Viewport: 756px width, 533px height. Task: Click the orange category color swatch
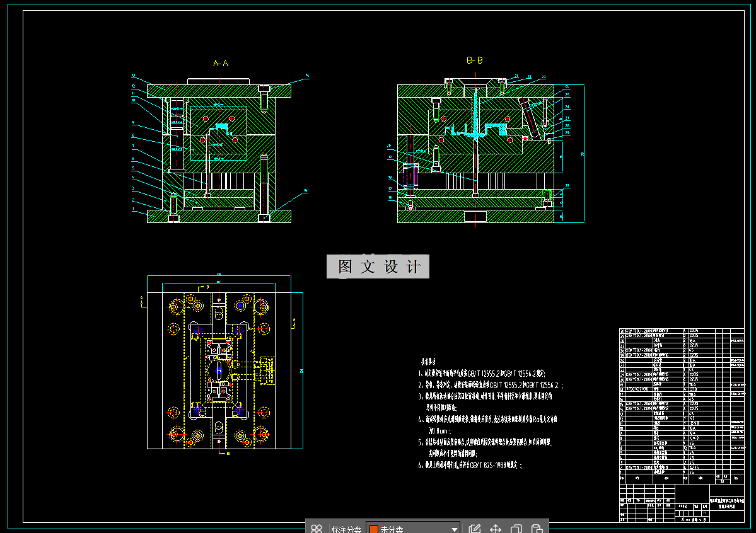[x=374, y=529]
